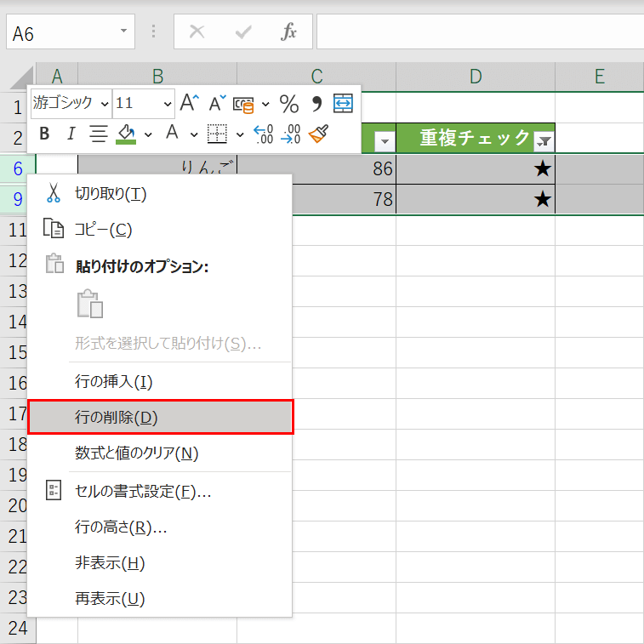This screenshot has height=644, width=644.
Task: Choose コピー(C) from context menu
Action: 160,229
